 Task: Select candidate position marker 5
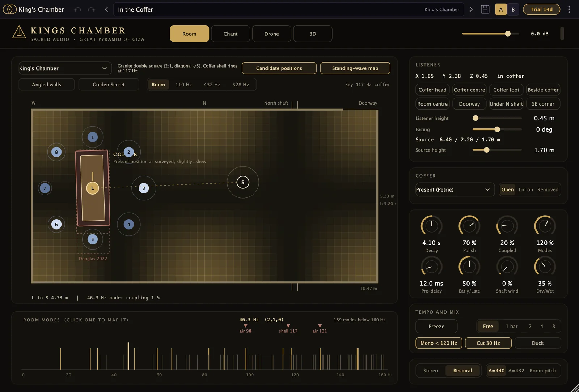tap(93, 239)
